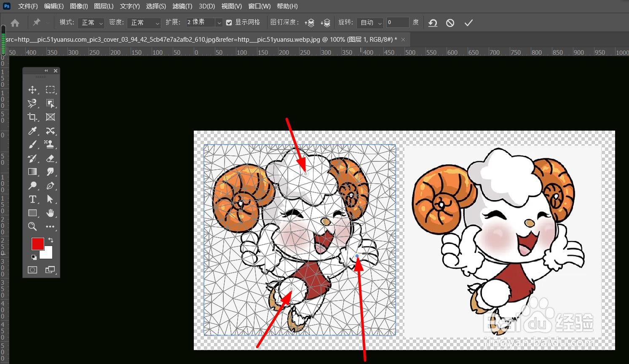This screenshot has width=629, height=364.
Task: Select the Object Selection tool
Action: (x=50, y=103)
